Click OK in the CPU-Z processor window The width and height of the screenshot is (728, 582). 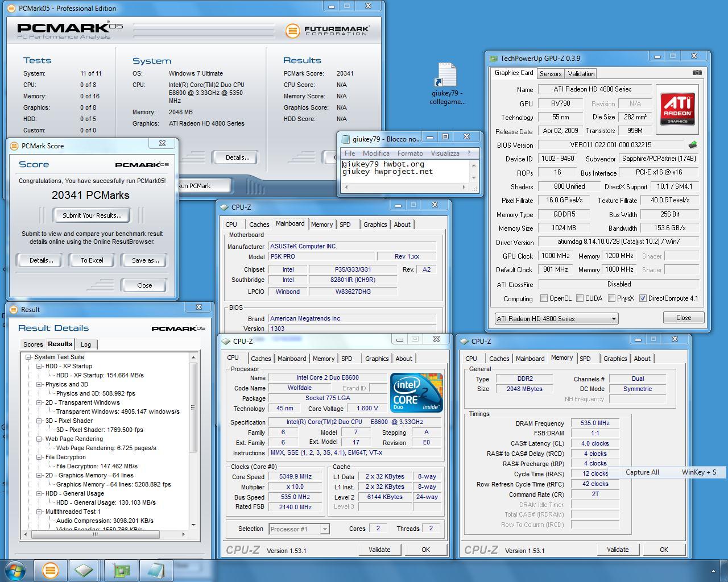425,550
